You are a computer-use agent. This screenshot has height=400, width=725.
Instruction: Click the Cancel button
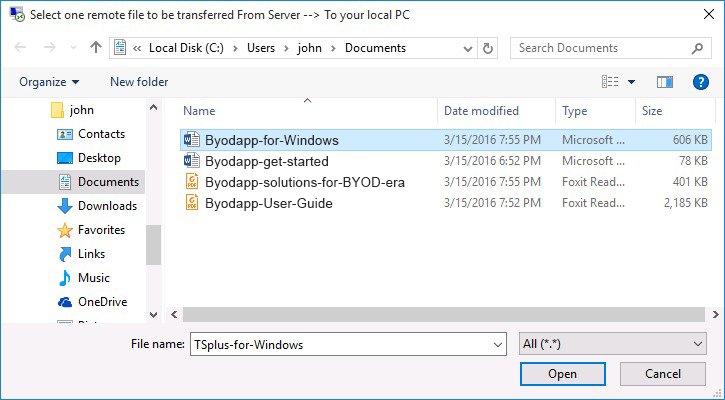pos(663,374)
